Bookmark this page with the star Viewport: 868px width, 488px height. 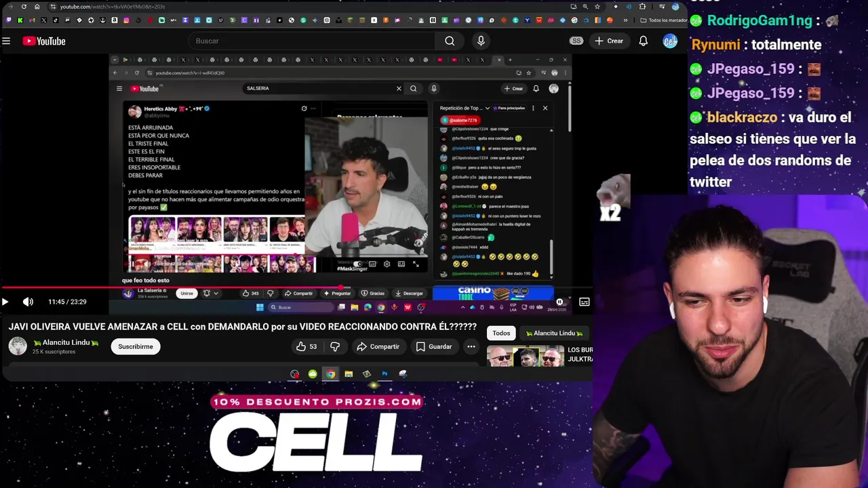coord(597,7)
